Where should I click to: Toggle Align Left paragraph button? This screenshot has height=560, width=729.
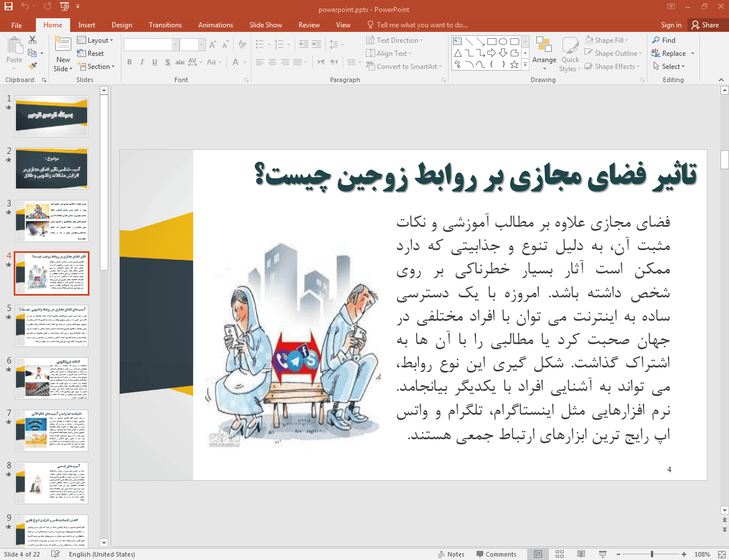(x=260, y=62)
